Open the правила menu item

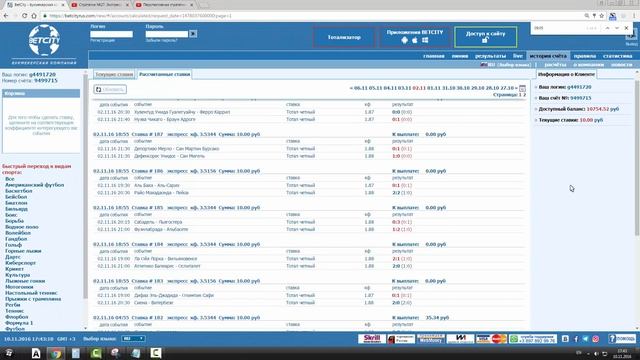pyautogui.click(x=584, y=56)
